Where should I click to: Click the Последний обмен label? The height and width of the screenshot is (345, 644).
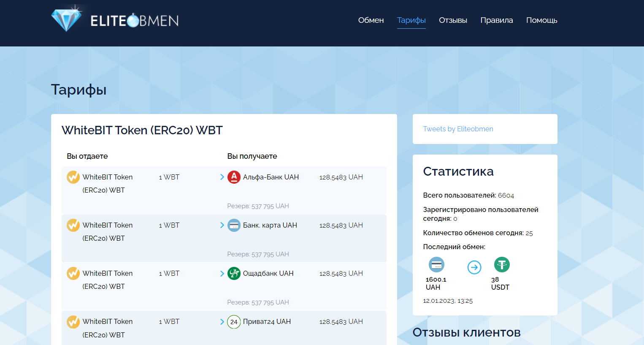(454, 247)
